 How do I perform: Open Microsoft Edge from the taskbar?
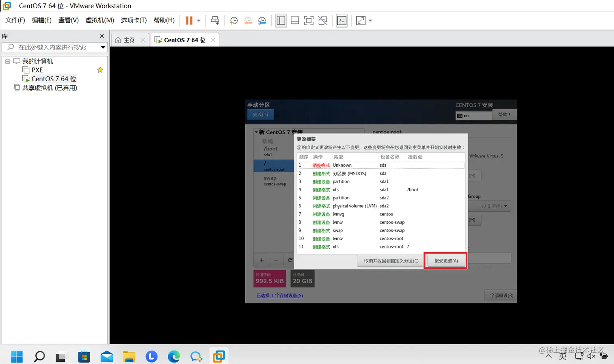(174, 356)
